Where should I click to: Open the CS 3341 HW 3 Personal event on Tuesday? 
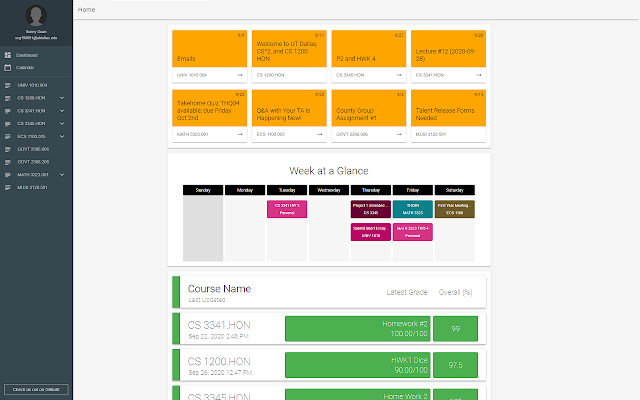[x=287, y=209]
